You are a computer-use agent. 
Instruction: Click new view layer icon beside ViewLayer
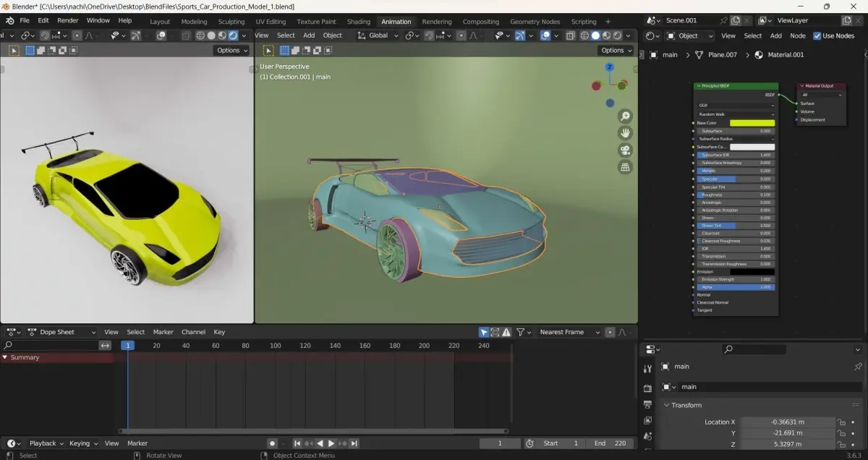[846, 21]
